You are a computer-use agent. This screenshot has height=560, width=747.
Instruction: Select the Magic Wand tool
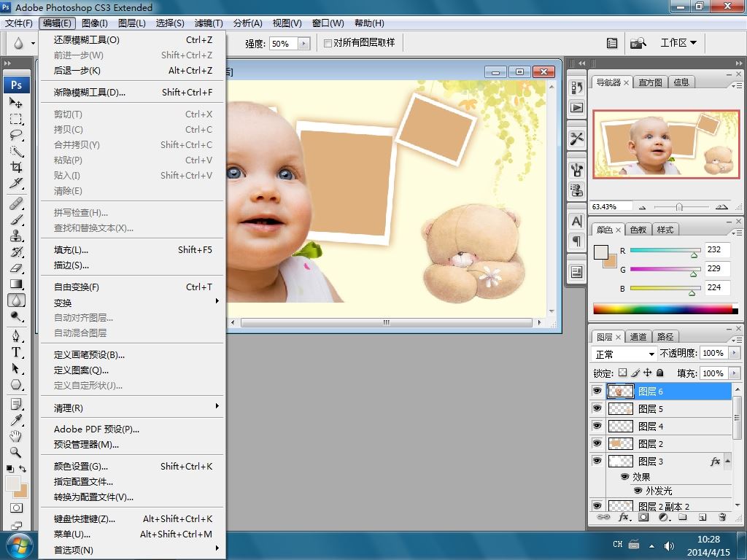click(16, 152)
